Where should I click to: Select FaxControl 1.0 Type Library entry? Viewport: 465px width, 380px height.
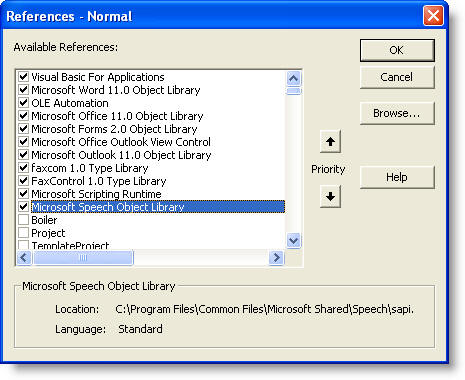point(99,181)
